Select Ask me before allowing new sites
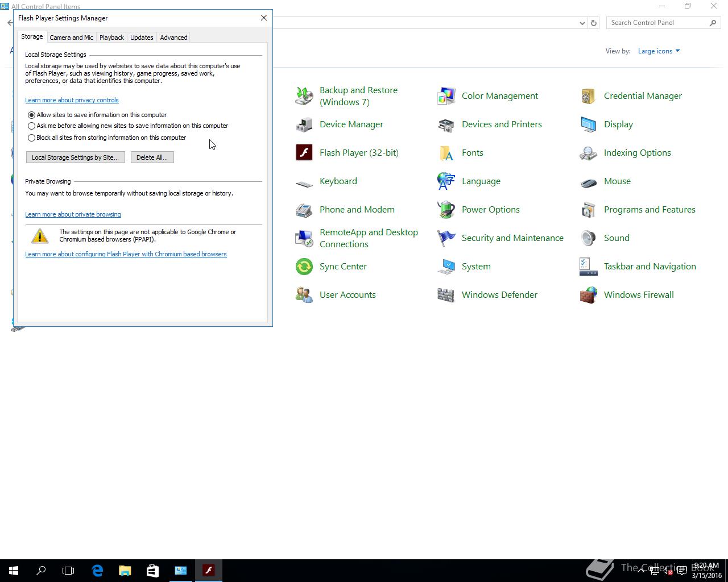Image resolution: width=728 pixels, height=582 pixels. coord(32,126)
